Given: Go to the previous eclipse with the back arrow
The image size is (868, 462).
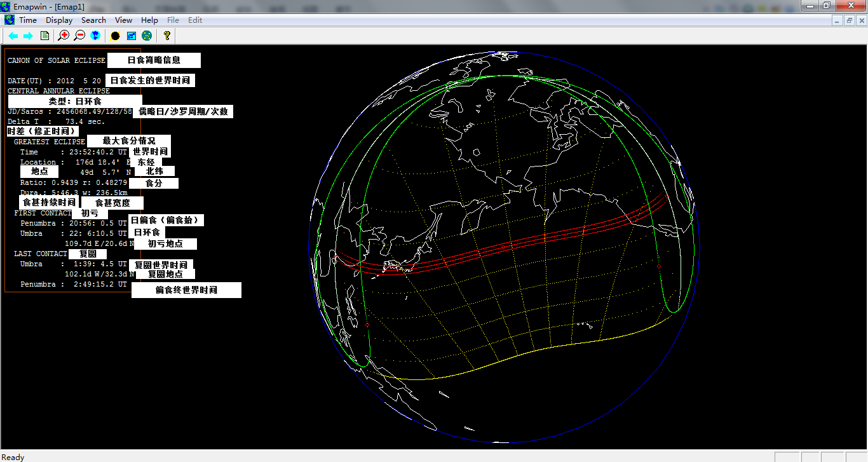Looking at the screenshot, I should coord(13,36).
